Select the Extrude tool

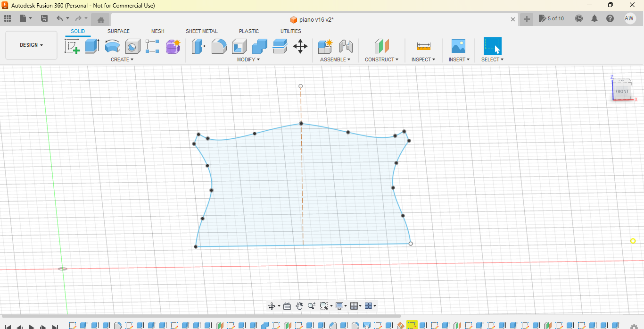(92, 46)
